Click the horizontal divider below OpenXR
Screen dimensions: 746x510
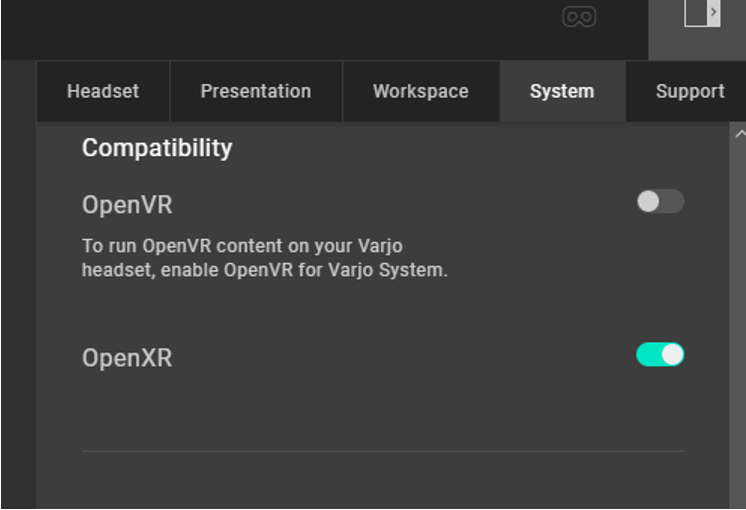click(383, 451)
